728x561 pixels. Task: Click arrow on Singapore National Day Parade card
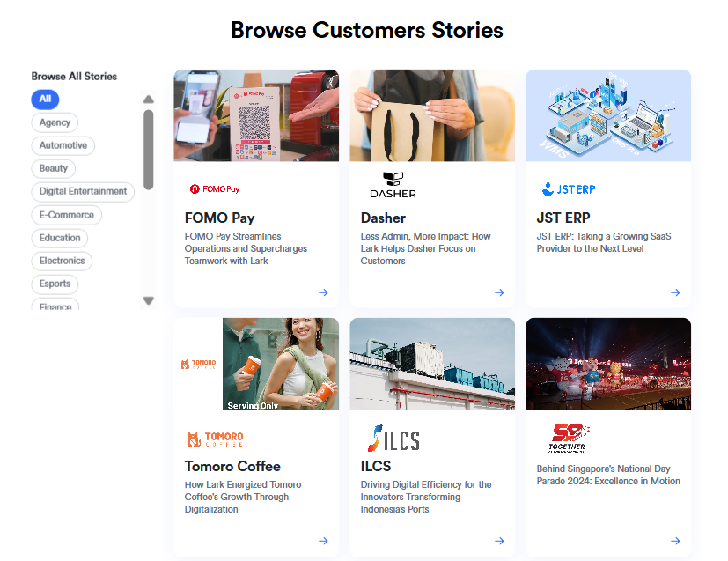[675, 541]
